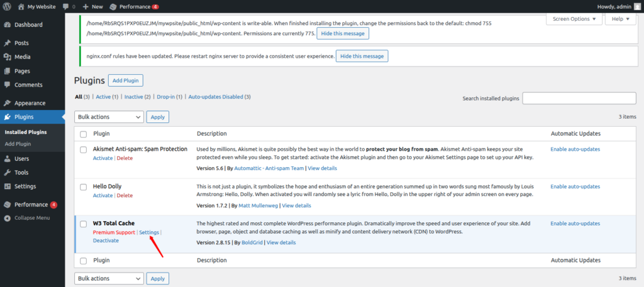Open the Matt Mullenweg author link
The image size is (644, 287).
258,206
